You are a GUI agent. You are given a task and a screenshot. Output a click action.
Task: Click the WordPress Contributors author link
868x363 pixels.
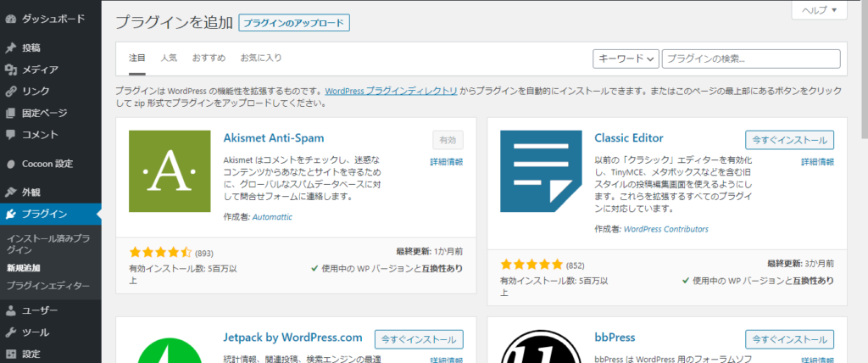(x=666, y=229)
